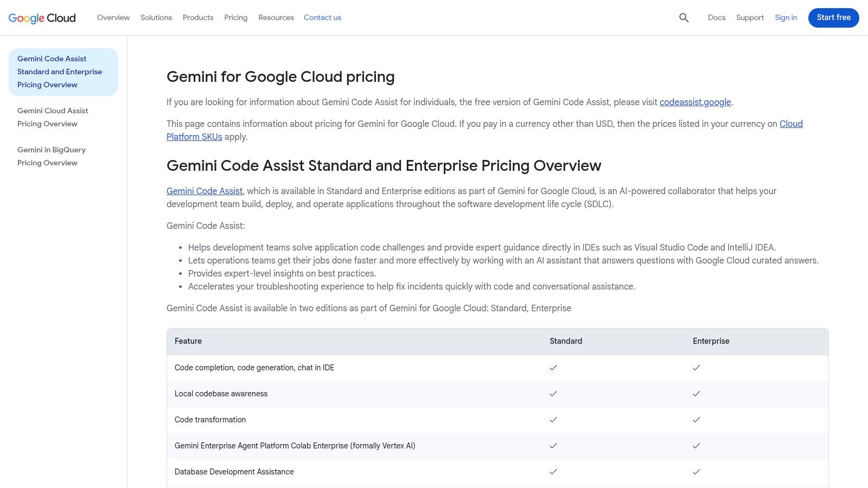The image size is (868, 488).
Task: Go to the Pricing nav item
Action: (x=236, y=17)
